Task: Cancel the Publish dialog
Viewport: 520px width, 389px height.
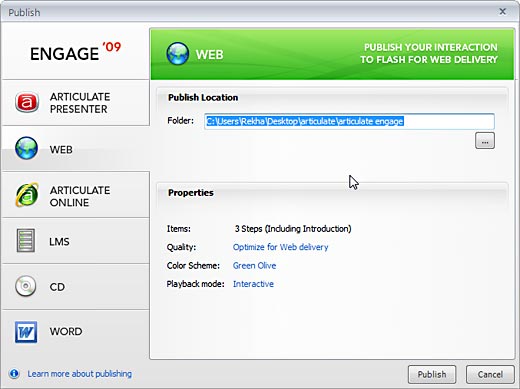Action: [x=490, y=374]
